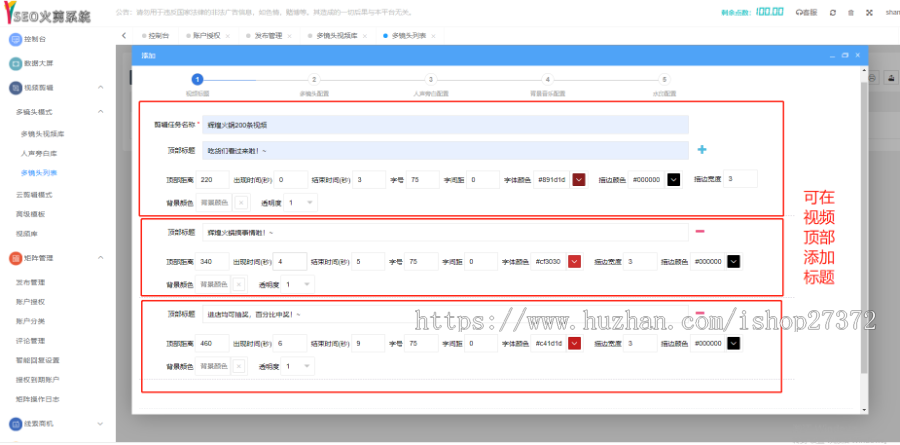Viewport: 900px width, 445px height.
Task: Open the 控制台 dashboard sidebar icon
Action: 15,40
